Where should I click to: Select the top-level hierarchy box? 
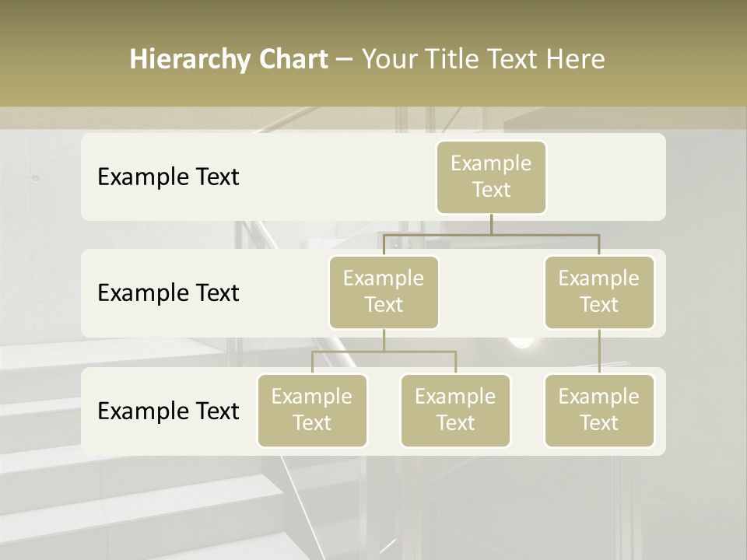[491, 177]
